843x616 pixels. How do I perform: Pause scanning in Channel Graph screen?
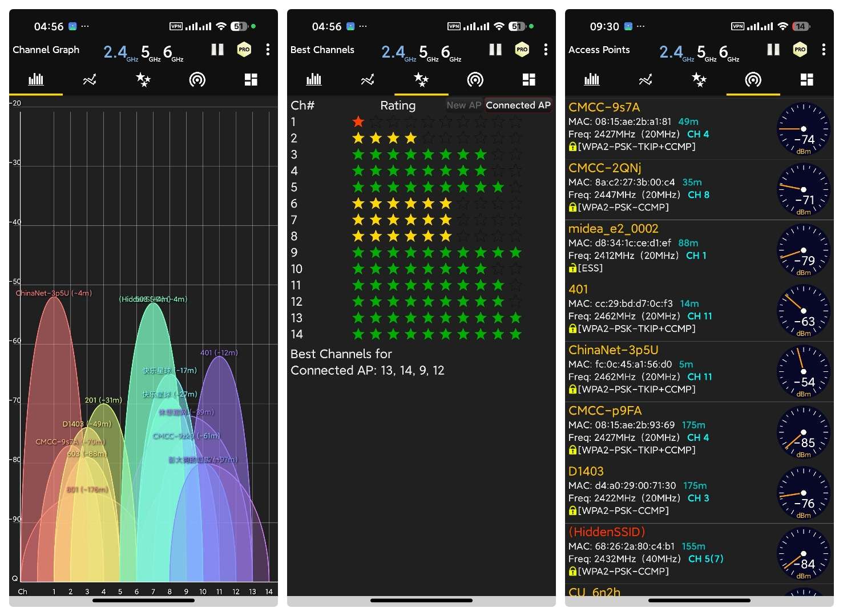217,50
